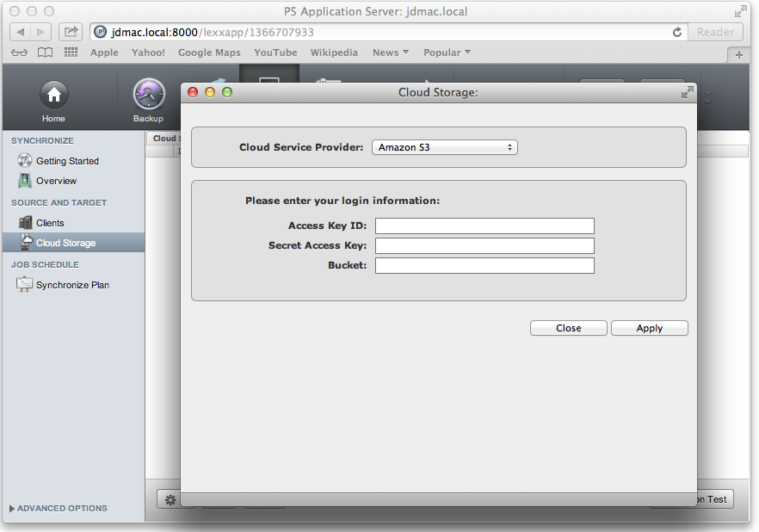
Task: Click the JOB SCHEDULE header
Action: (x=45, y=265)
